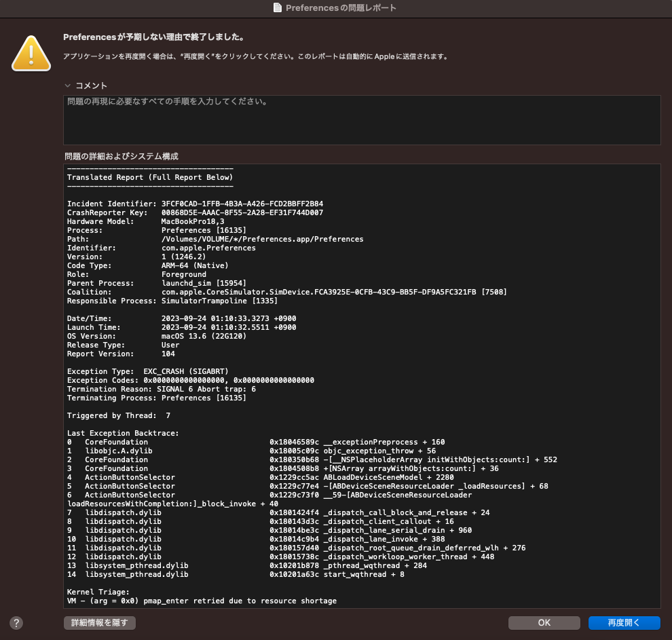This screenshot has height=640, width=672.
Task: Click the Kernel Triage heading
Action: coord(98,592)
